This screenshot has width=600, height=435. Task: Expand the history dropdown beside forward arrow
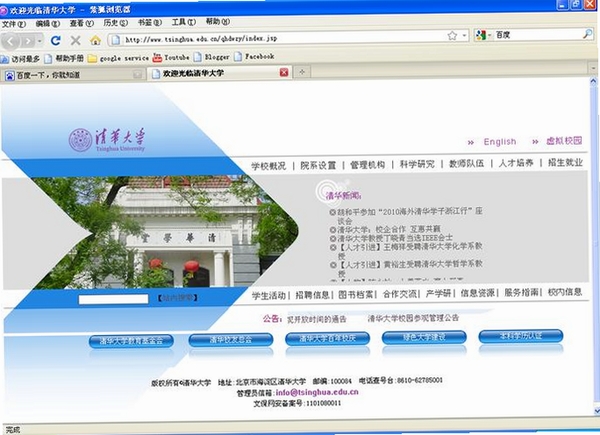[x=40, y=41]
